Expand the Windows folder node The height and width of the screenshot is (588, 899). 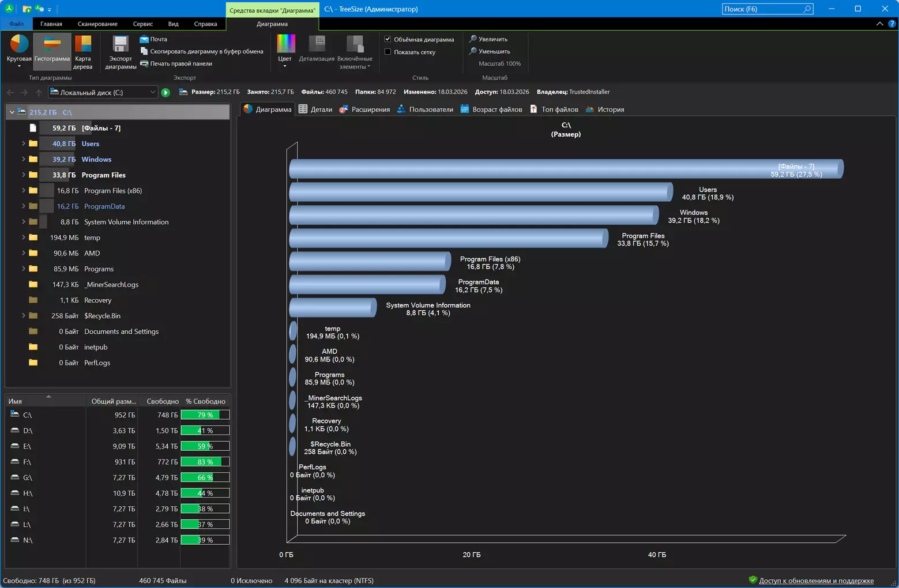coord(23,159)
